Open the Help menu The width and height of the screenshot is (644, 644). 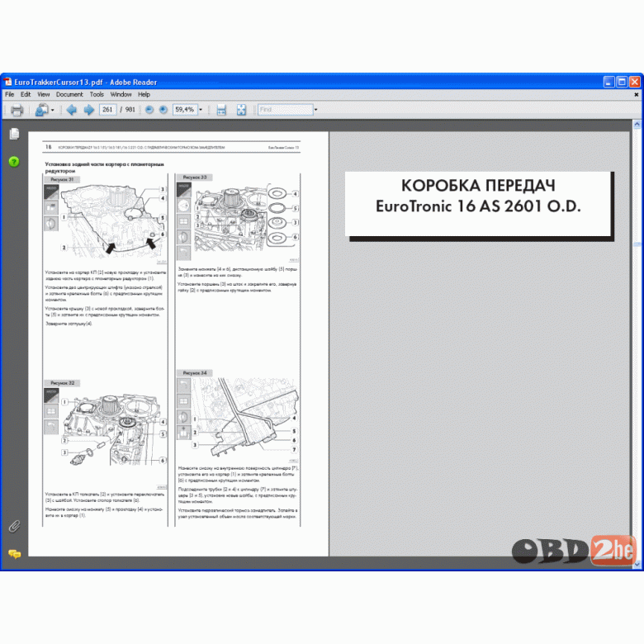[x=144, y=94]
